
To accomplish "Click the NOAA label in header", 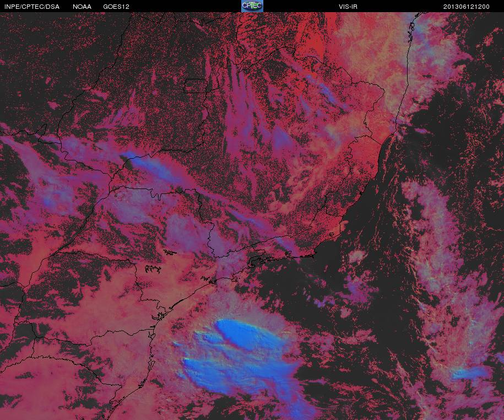I will point(82,7).
